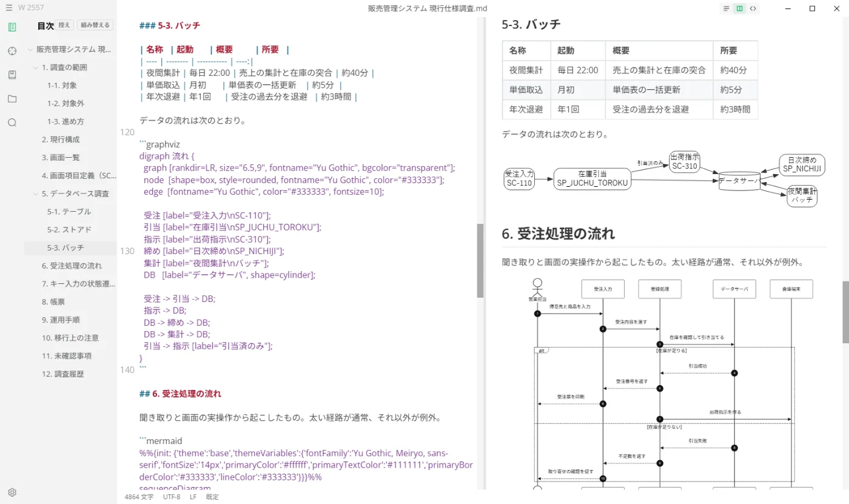Select 5-3. バッチ in outline
This screenshot has width=849, height=504.
tap(70, 247)
